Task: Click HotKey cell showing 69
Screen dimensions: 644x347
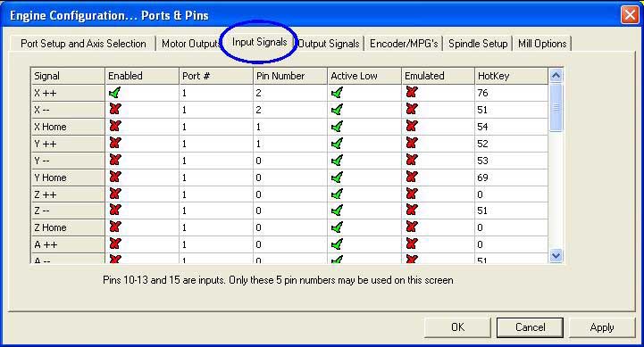Action: pyautogui.click(x=511, y=177)
